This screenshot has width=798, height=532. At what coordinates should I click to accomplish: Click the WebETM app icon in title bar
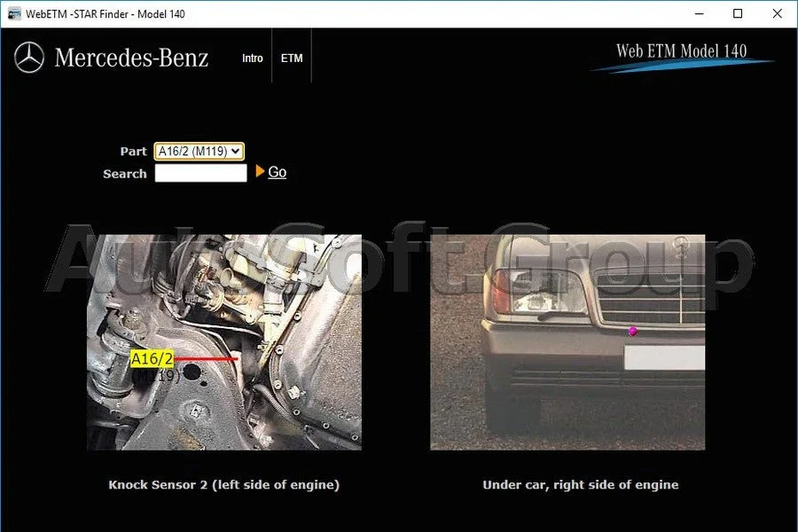[x=14, y=14]
